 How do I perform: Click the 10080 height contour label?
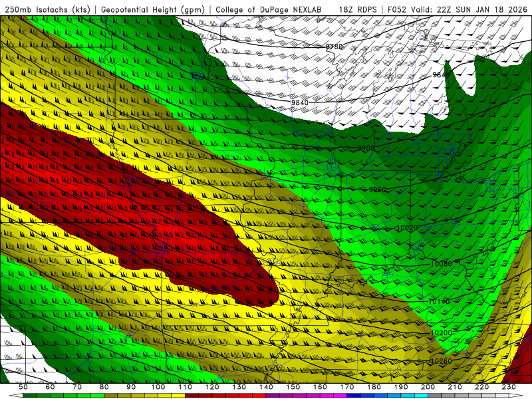441,263
